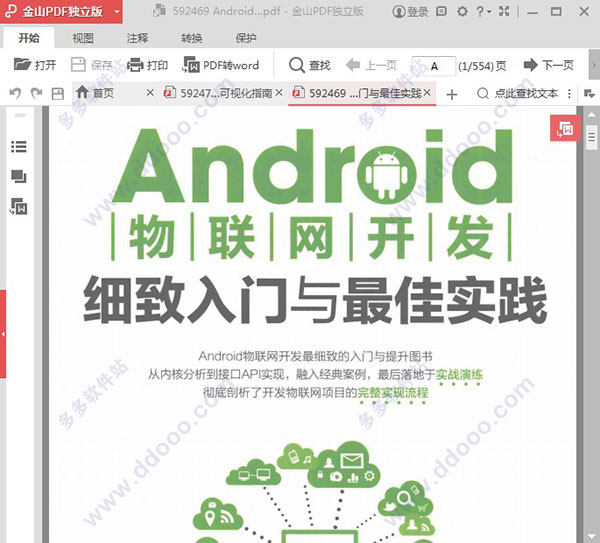Click the 登录 login button
The height and width of the screenshot is (543, 600).
coord(410,11)
